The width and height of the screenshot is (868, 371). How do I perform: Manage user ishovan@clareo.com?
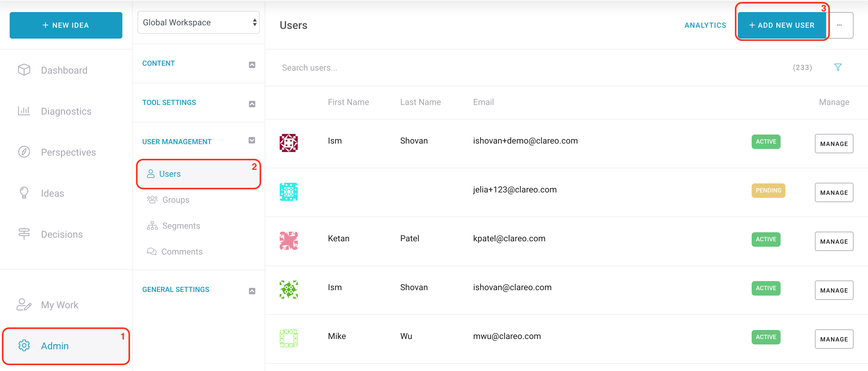point(834,290)
